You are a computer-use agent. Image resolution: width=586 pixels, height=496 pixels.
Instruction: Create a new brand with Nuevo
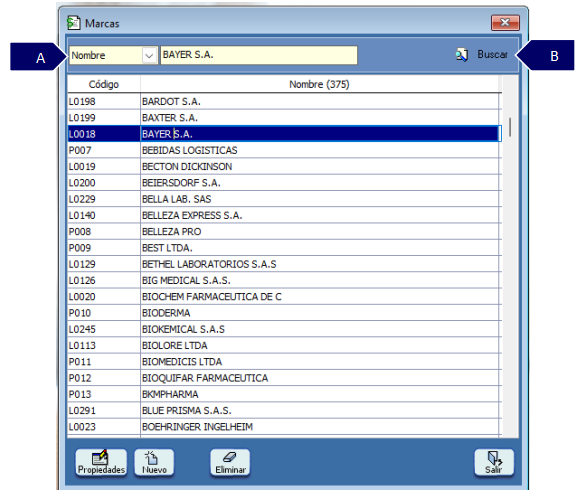[x=154, y=463]
